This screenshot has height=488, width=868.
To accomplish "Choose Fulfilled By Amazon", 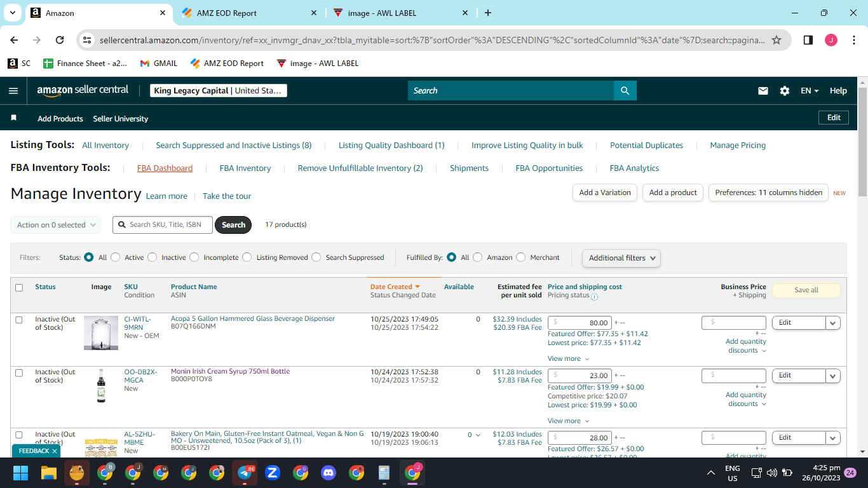I will (x=478, y=257).
